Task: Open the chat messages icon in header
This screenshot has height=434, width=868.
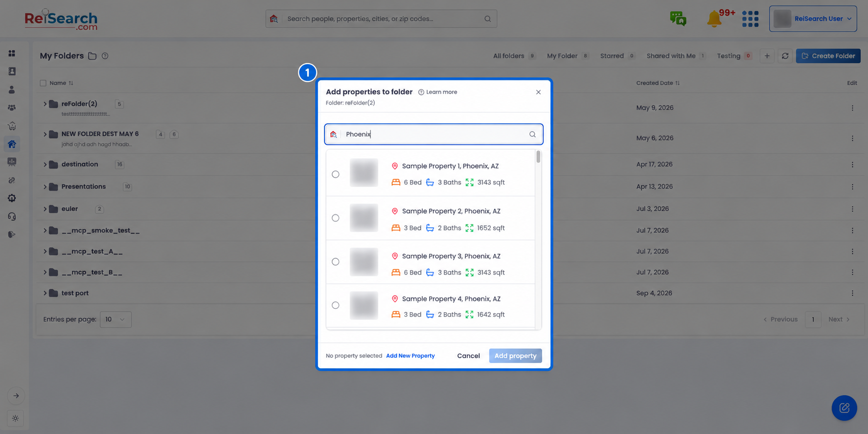Action: click(x=678, y=19)
